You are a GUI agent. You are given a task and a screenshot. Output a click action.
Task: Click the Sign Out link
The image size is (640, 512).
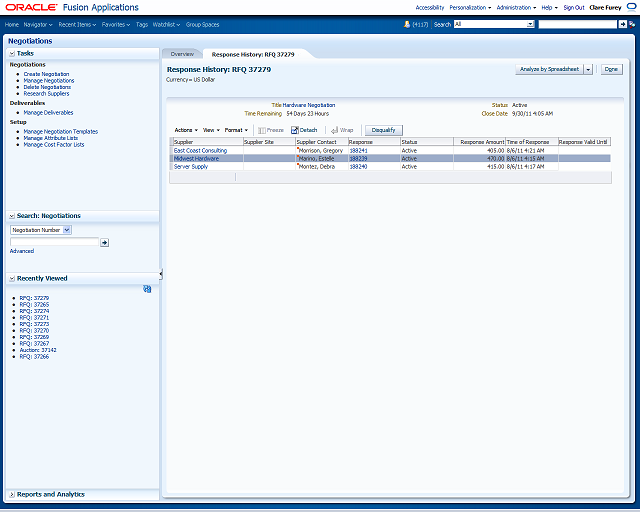pos(574,7)
